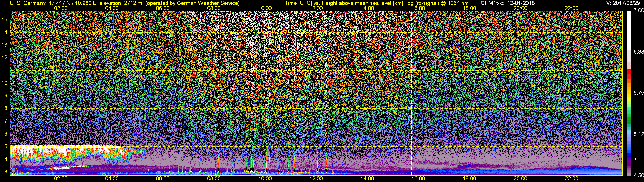Click the dashed white vertical line just before 16:00
The width and height of the screenshot is (644, 182).
tap(411, 93)
